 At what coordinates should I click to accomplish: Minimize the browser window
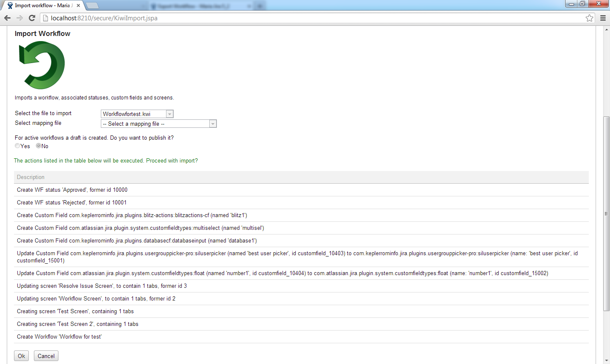(x=571, y=3)
